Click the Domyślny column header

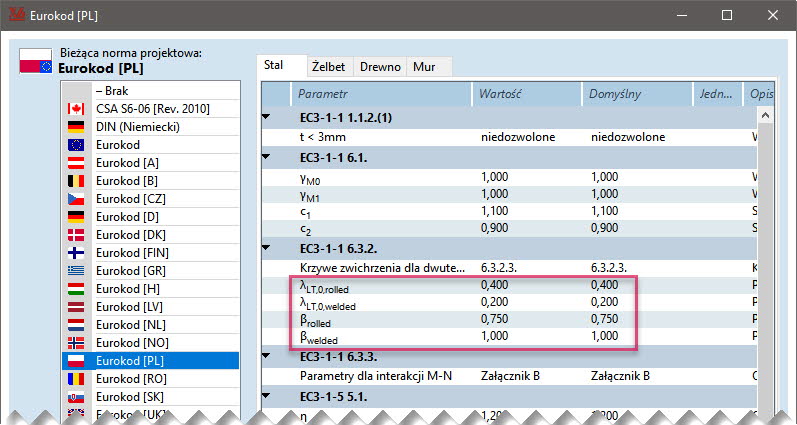point(637,94)
